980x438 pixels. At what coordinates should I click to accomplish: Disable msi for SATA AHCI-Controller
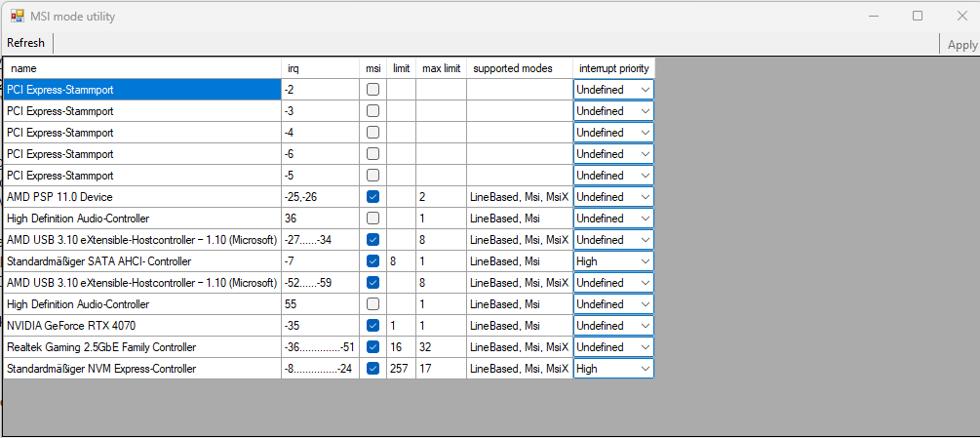coord(372,261)
